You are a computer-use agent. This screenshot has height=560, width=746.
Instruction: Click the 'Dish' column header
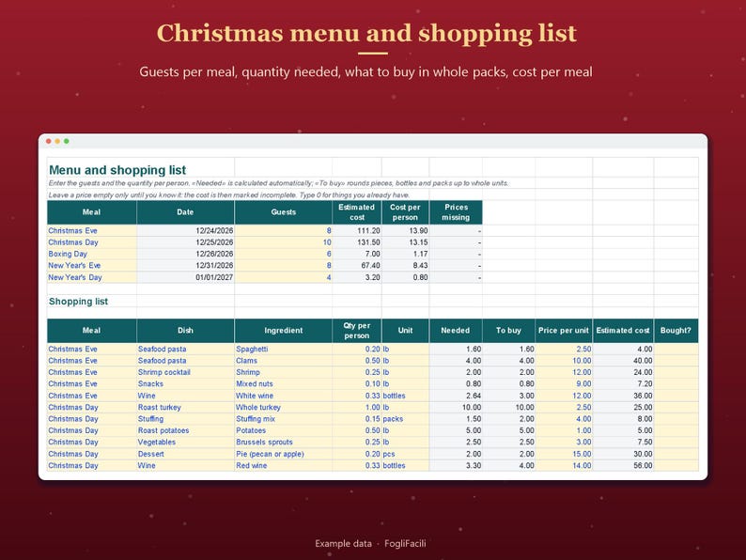(x=185, y=331)
